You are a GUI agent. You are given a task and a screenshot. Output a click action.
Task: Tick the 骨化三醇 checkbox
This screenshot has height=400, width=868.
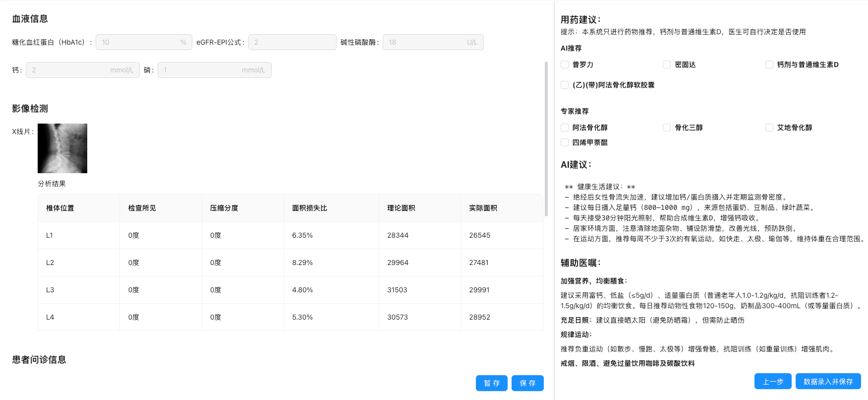coord(667,128)
